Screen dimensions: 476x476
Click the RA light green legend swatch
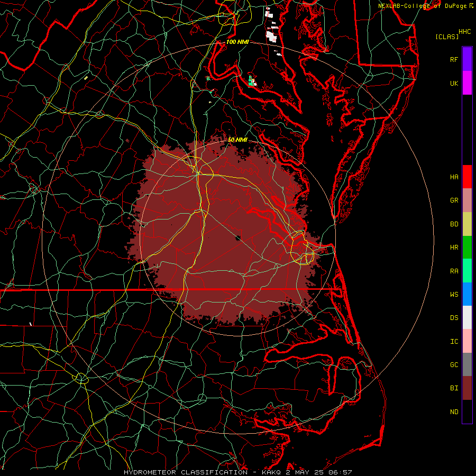pyautogui.click(x=467, y=271)
